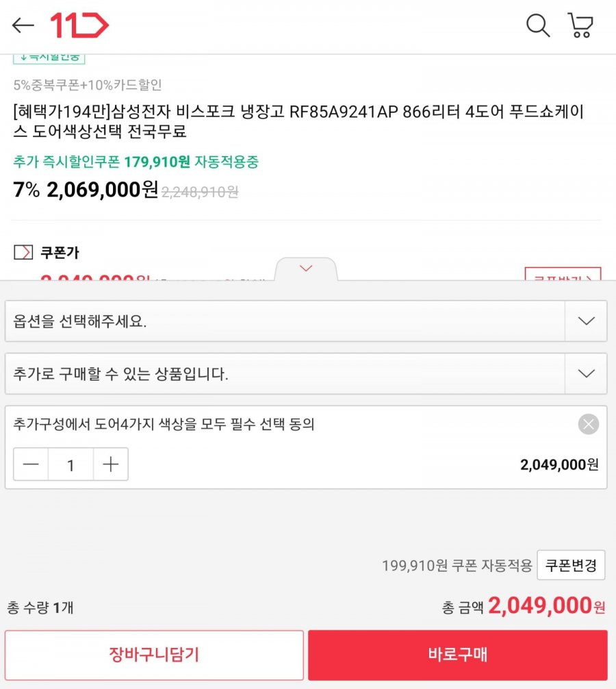
Task: Open the shopping cart icon
Action: click(x=580, y=25)
